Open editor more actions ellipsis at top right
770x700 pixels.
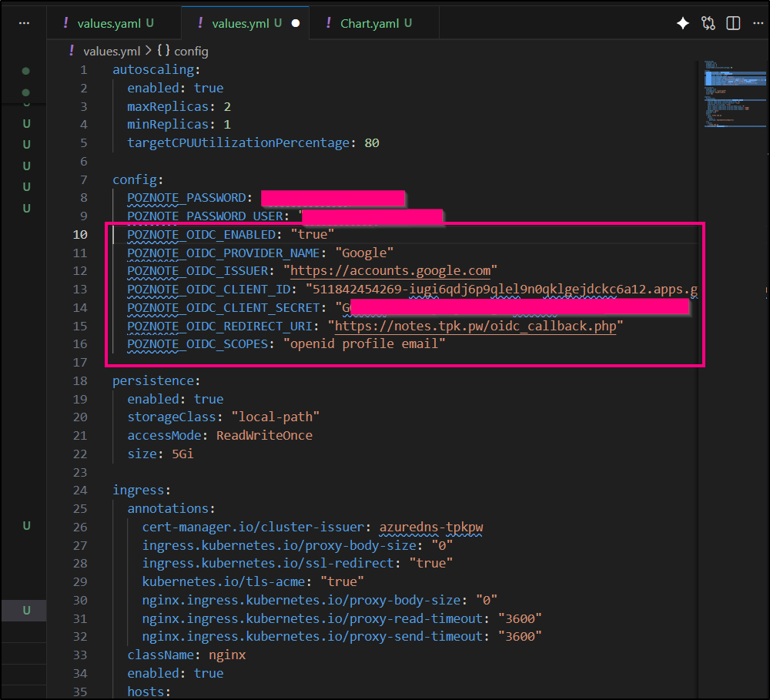click(757, 23)
